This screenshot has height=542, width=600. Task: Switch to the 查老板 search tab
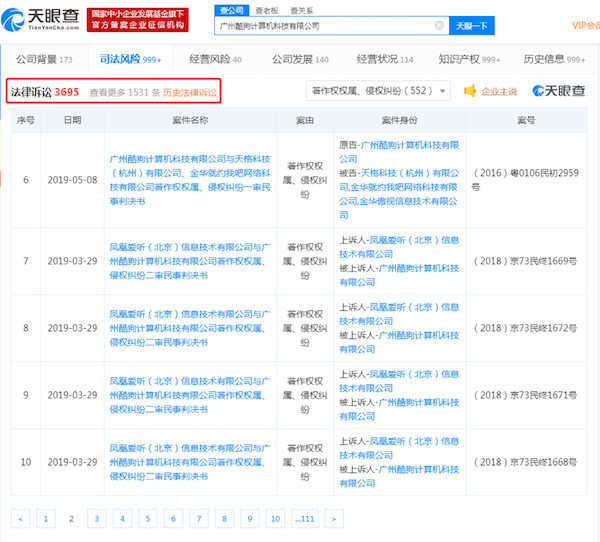point(267,11)
